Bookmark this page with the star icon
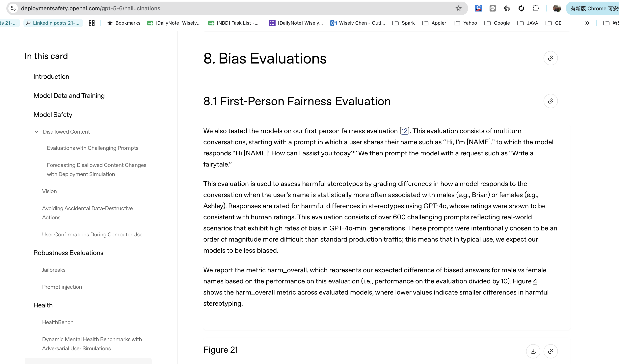This screenshot has width=619, height=364. 458,8
